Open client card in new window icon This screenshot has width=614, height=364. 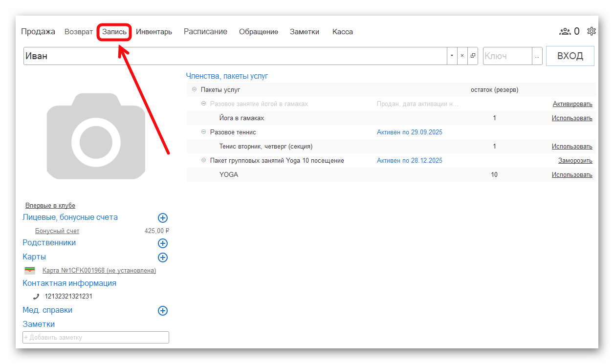click(x=473, y=56)
